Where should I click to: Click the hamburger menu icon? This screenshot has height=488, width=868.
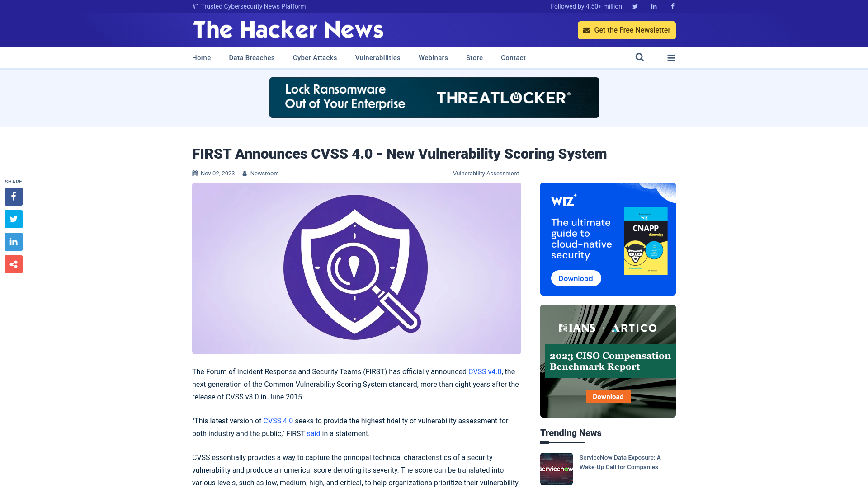[x=671, y=57]
